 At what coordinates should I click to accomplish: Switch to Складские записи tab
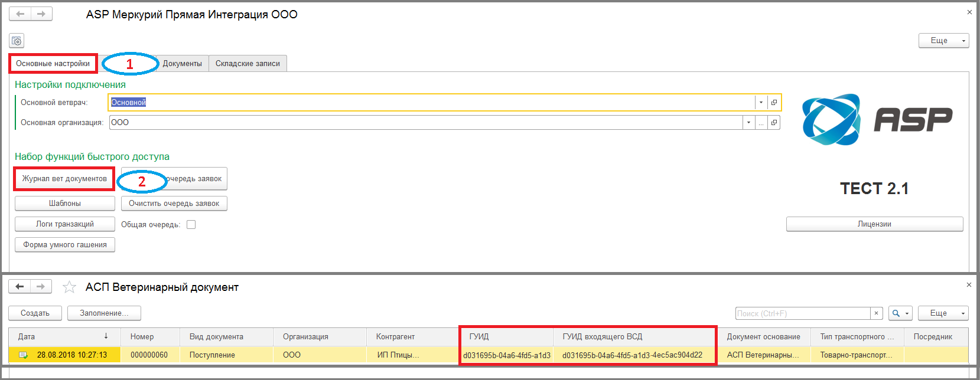[x=248, y=63]
